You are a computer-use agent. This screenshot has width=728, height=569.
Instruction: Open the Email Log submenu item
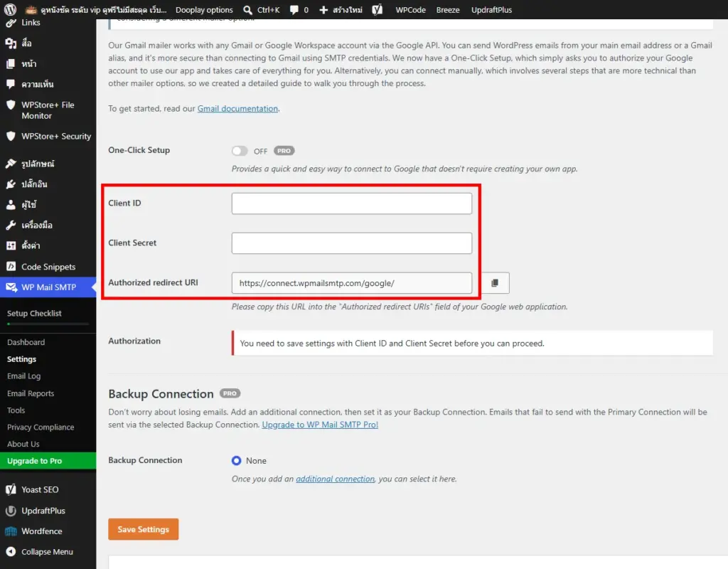[x=23, y=376]
